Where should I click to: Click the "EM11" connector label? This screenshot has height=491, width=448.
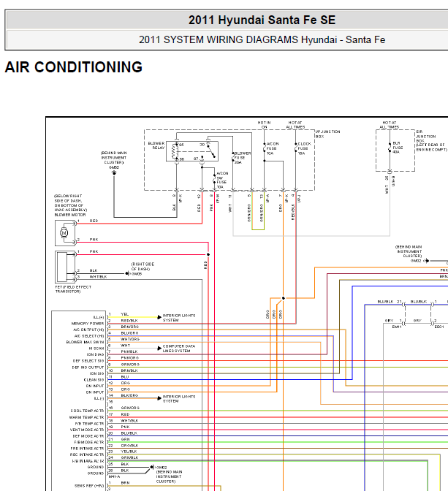tap(397, 327)
